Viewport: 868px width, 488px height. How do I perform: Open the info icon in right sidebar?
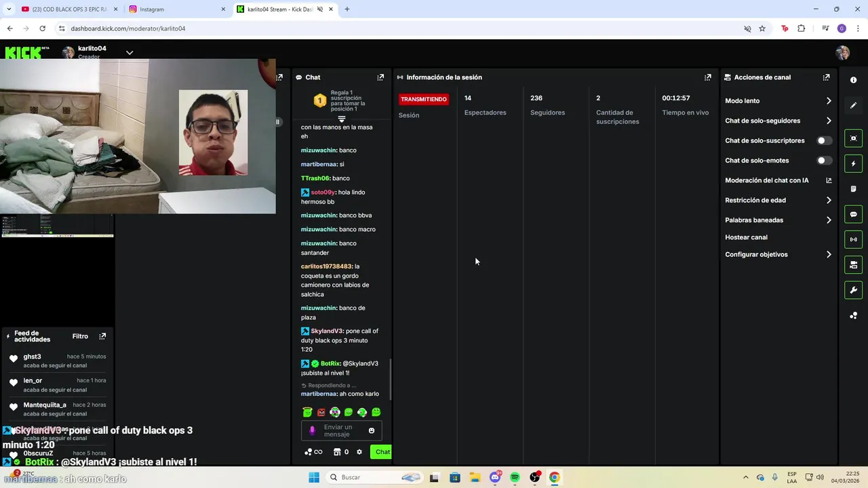(x=853, y=80)
